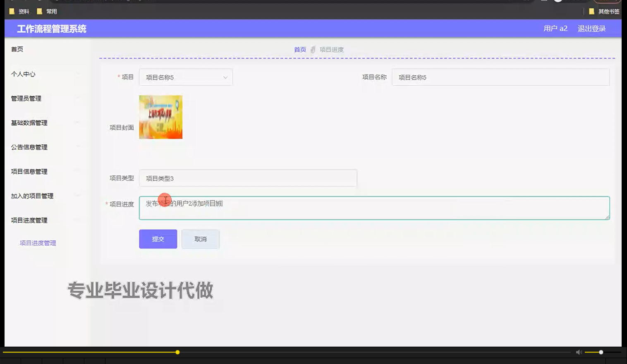Click the 取消 cancel button
This screenshot has height=364, width=627.
200,239
